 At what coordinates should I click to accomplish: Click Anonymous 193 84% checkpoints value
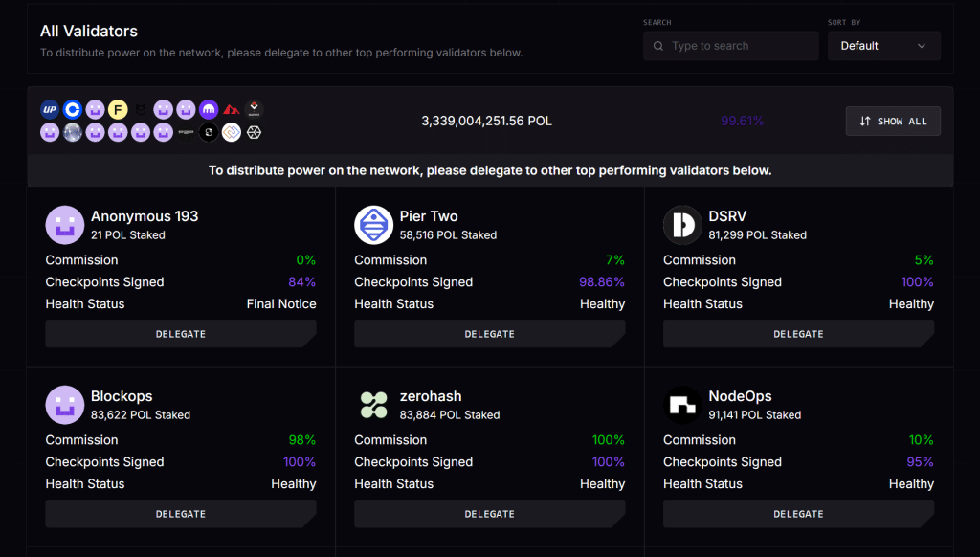click(301, 282)
